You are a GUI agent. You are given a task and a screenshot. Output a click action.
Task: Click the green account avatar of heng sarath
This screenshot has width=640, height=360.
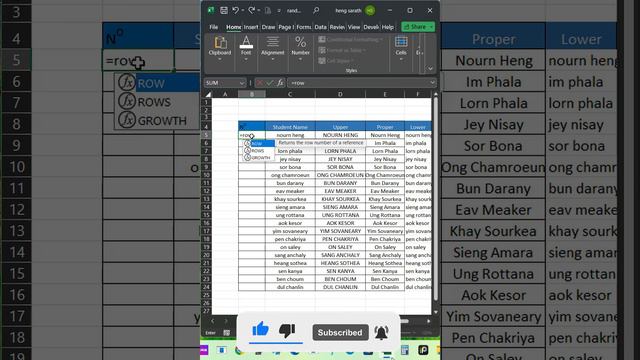(x=370, y=11)
